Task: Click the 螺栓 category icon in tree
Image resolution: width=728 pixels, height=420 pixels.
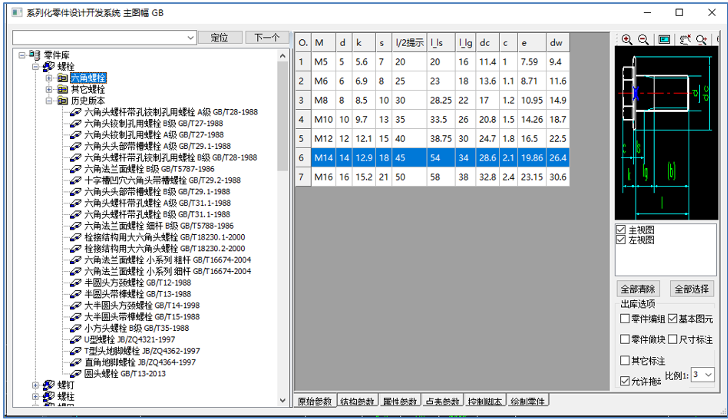Action: click(48, 66)
